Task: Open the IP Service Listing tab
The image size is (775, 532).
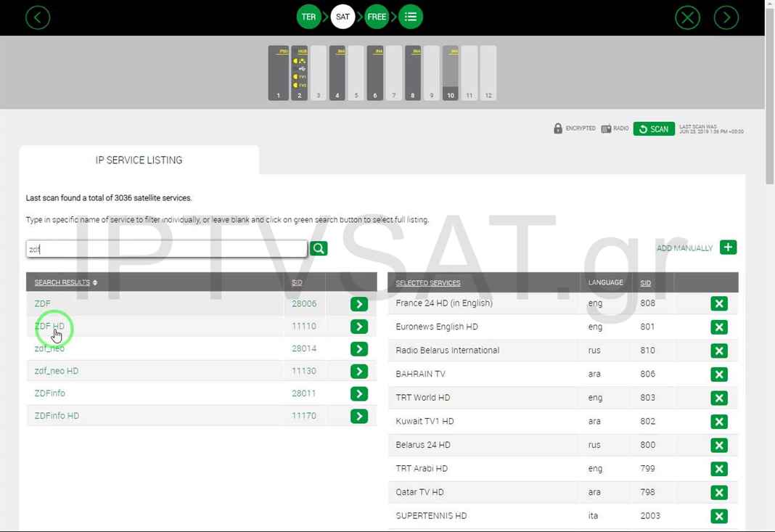Action: (x=139, y=160)
